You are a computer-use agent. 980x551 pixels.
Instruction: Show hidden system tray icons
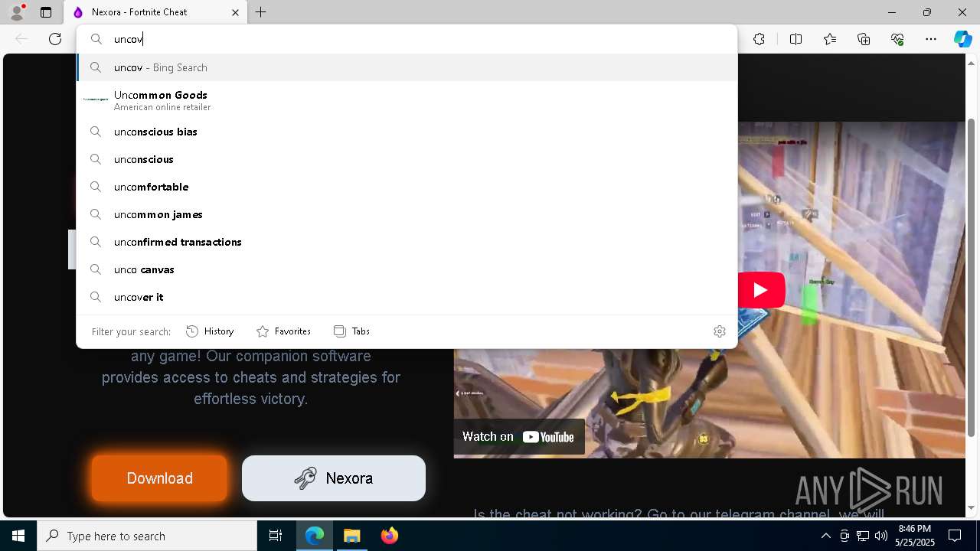(x=825, y=536)
